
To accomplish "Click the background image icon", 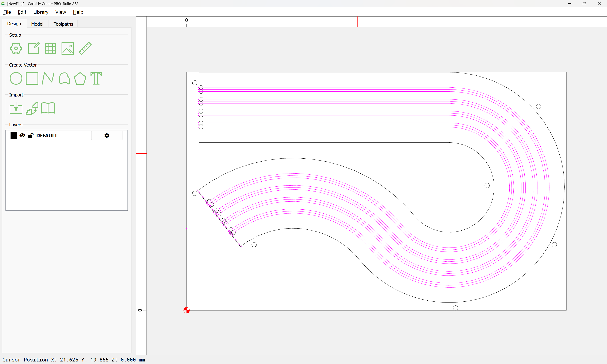I will pyautogui.click(x=68, y=48).
